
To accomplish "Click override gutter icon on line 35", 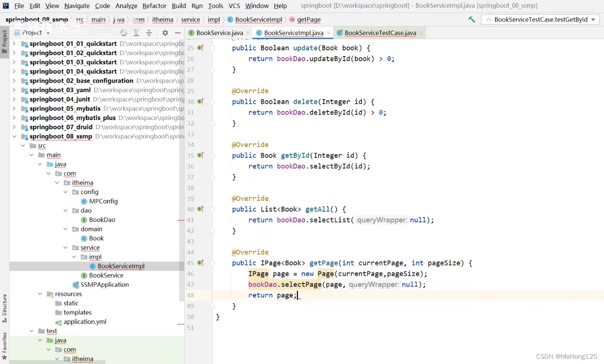I will 200,155.
